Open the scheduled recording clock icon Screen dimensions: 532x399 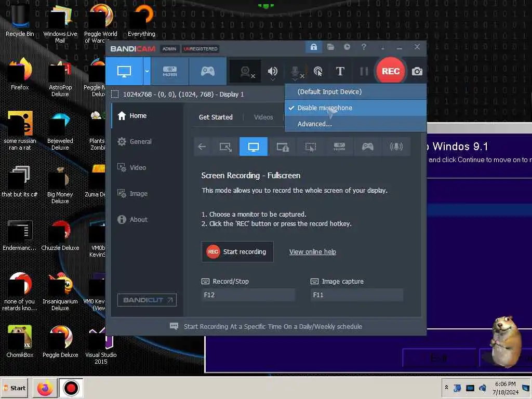coord(347,47)
